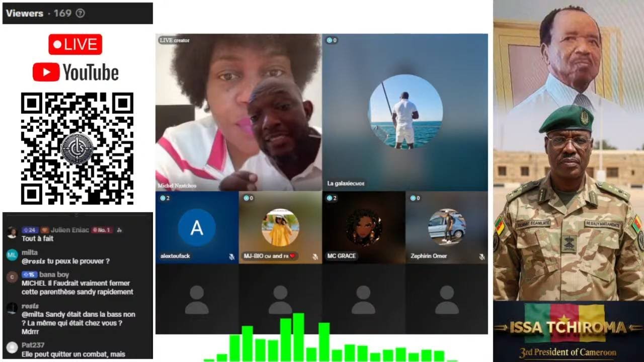
Task: Select the LIVE creator video tile
Action: (x=238, y=112)
